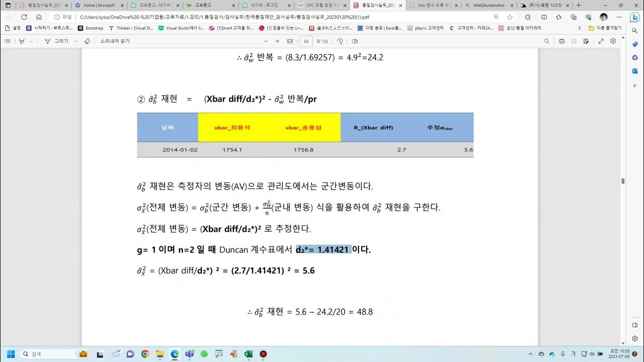Click the red recording app taskbar icon
Viewport: 644px width, 362px height.
(263, 354)
